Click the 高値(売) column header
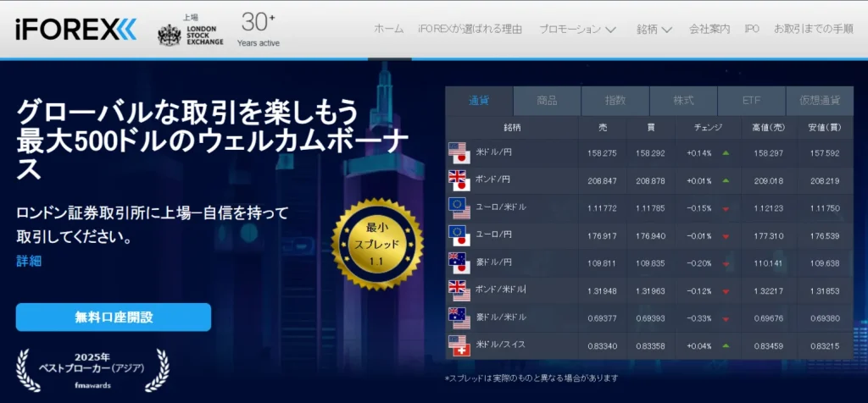Viewport: 868px width, 403px height. [x=769, y=128]
